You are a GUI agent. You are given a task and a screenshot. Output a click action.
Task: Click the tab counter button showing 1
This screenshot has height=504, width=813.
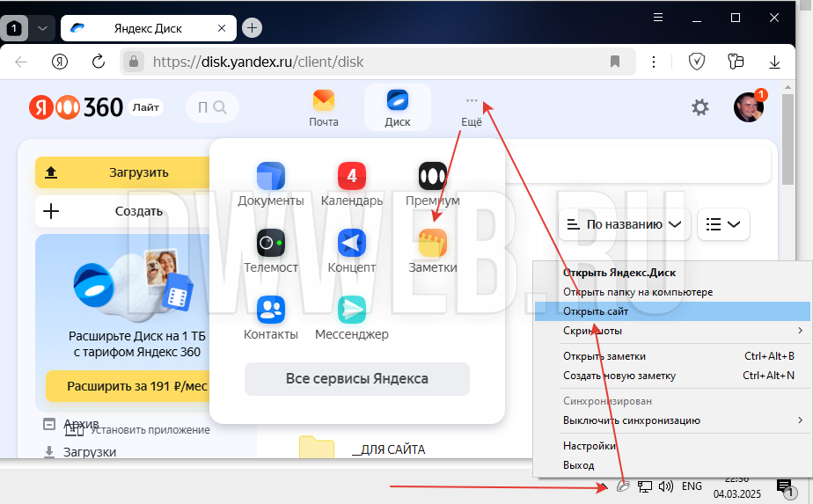click(14, 28)
